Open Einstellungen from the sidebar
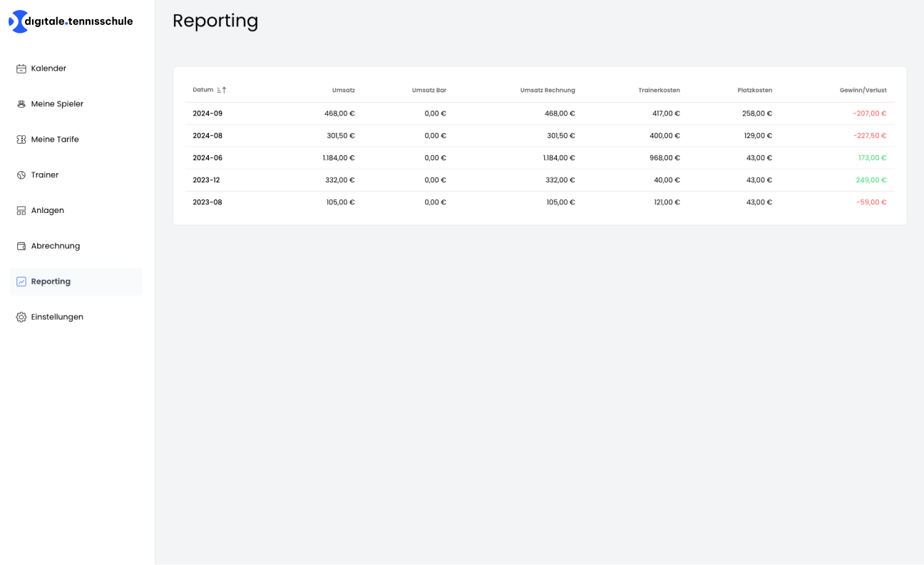Image resolution: width=924 pixels, height=565 pixels. click(56, 316)
